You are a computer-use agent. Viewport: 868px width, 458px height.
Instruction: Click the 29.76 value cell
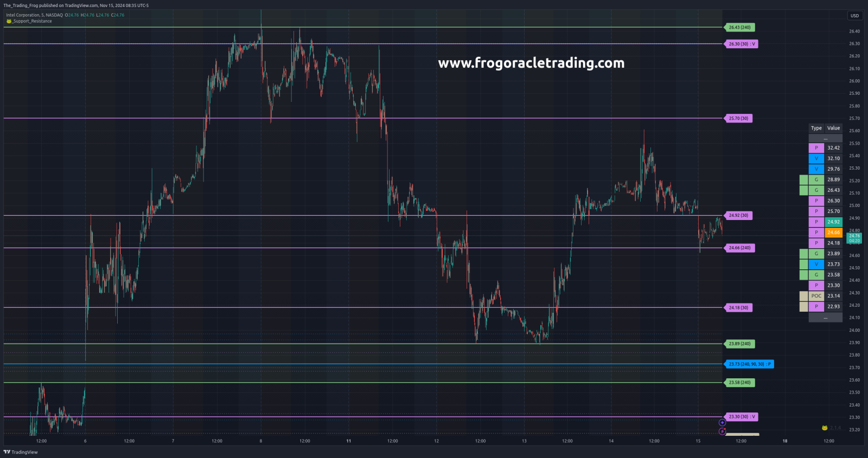pyautogui.click(x=834, y=169)
